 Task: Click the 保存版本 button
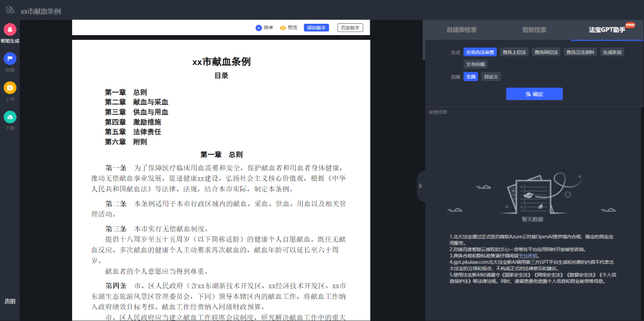pyautogui.click(x=316, y=27)
